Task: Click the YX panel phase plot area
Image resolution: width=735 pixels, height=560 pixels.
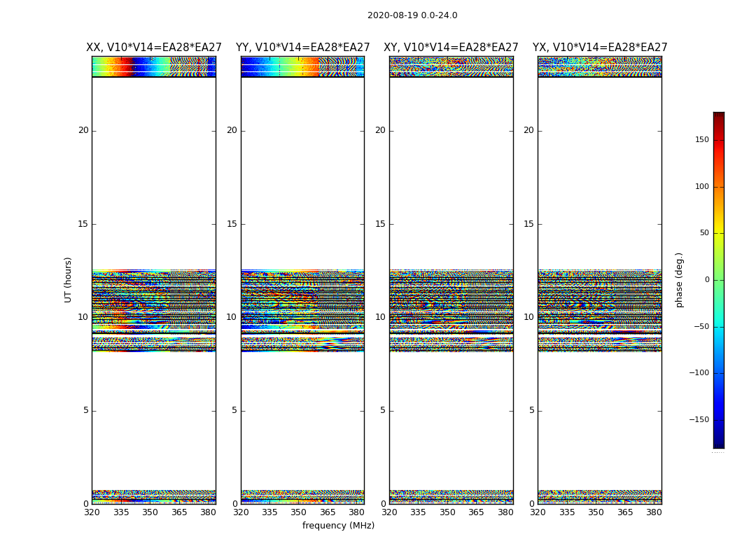Action: click(600, 280)
